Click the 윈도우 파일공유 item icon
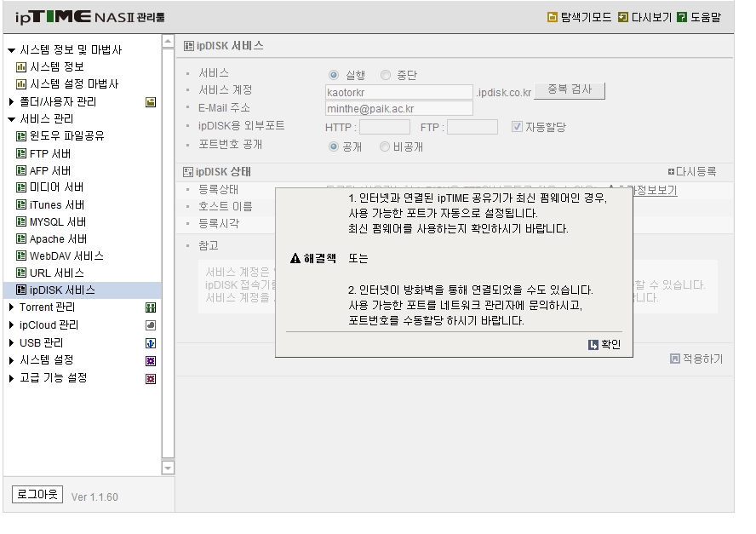 point(21,136)
